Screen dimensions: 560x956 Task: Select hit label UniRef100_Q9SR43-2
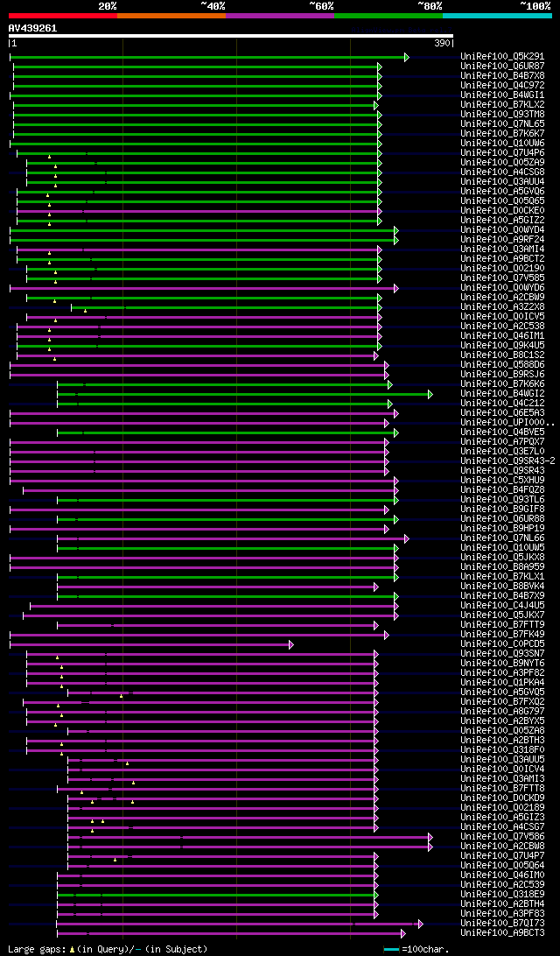click(x=508, y=460)
